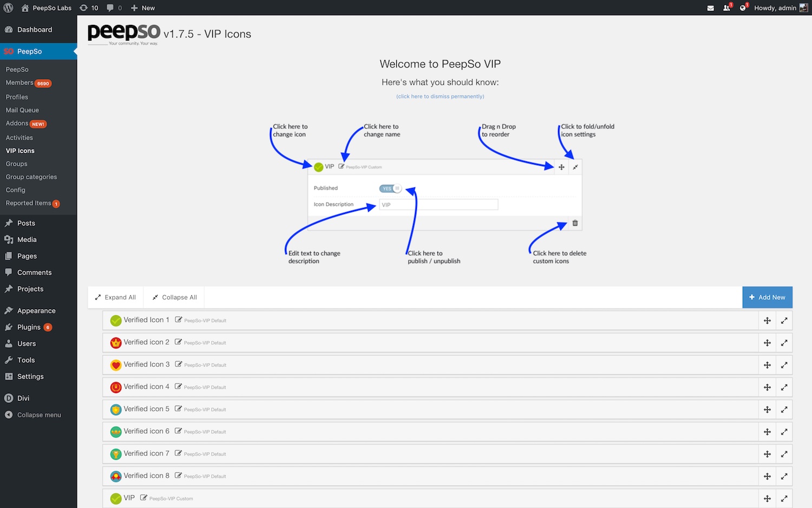The height and width of the screenshot is (508, 812).
Task: Unfold the Verified icon 8 settings
Action: pyautogui.click(x=784, y=476)
